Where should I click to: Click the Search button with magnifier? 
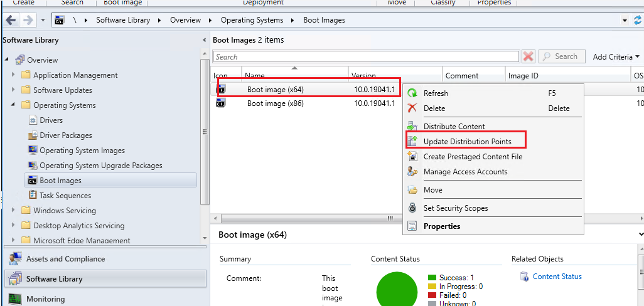coord(561,56)
